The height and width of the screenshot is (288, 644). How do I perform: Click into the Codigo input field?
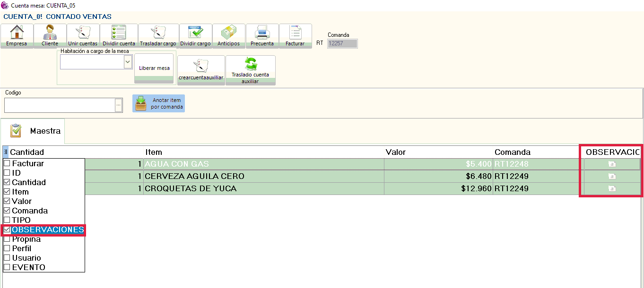click(x=60, y=105)
